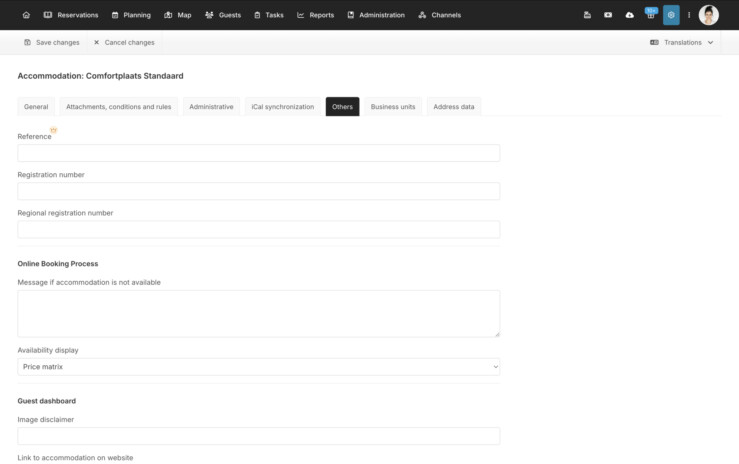
Task: Open the Map view
Action: coord(178,15)
